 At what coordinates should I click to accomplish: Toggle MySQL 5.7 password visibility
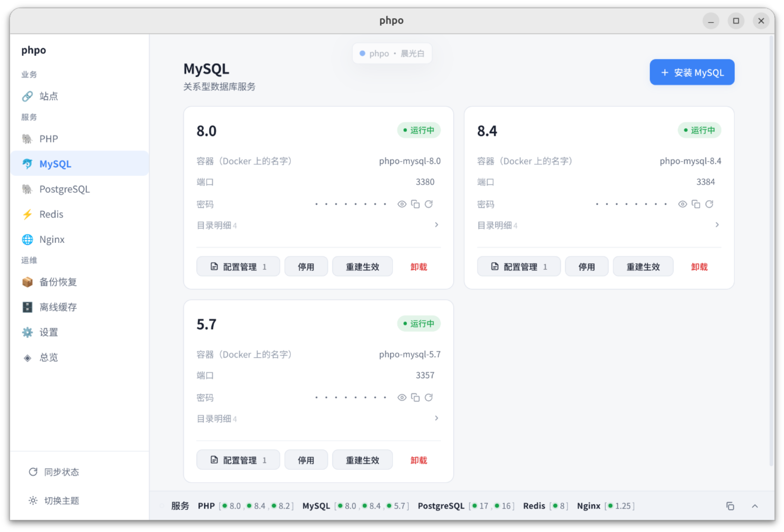402,398
